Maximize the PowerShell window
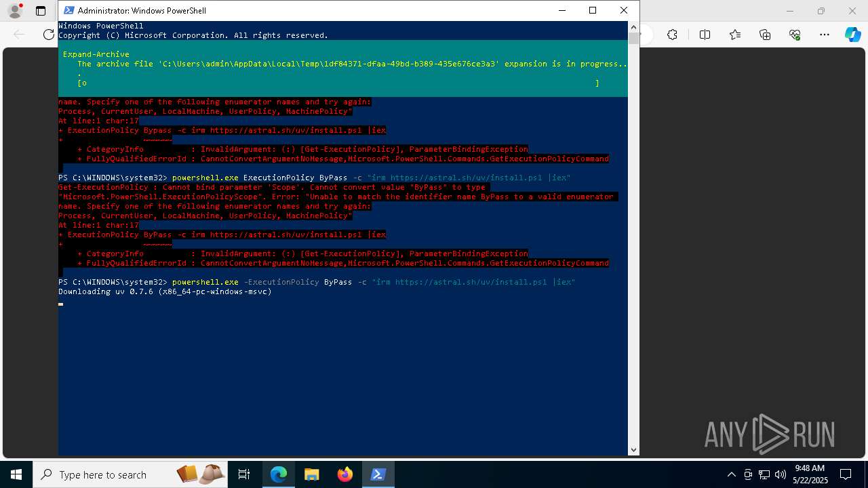Viewport: 868px width, 488px height. (x=593, y=10)
